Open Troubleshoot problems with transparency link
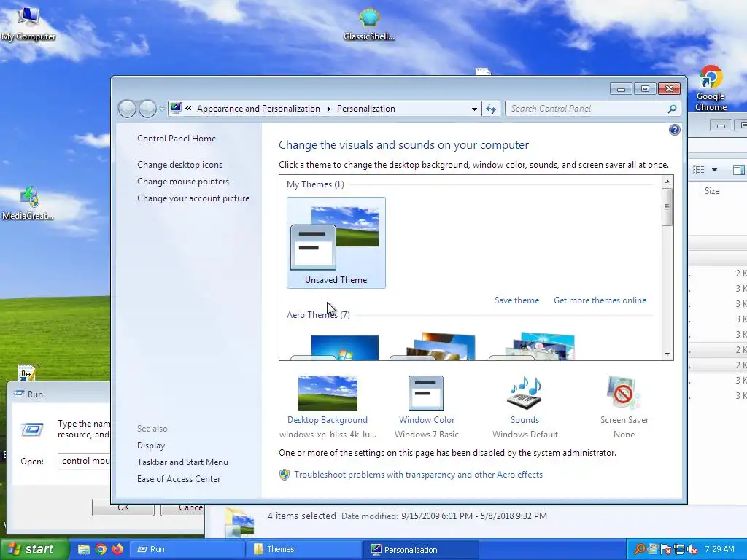The height and width of the screenshot is (560, 747). point(418,474)
